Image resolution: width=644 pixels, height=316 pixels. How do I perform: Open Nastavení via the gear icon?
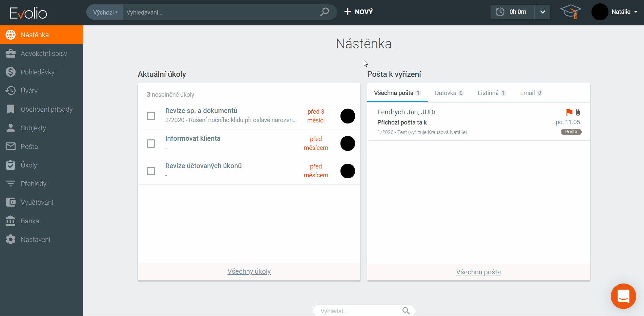(x=11, y=240)
